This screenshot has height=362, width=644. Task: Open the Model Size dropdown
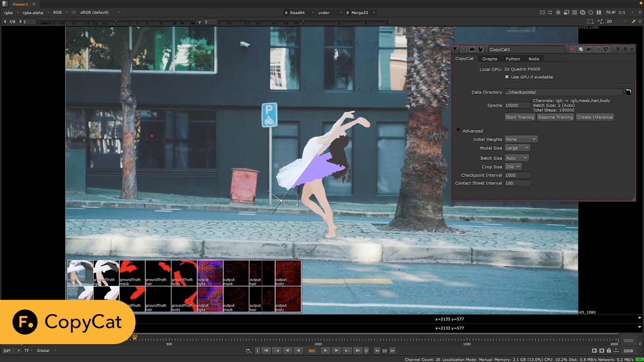517,148
